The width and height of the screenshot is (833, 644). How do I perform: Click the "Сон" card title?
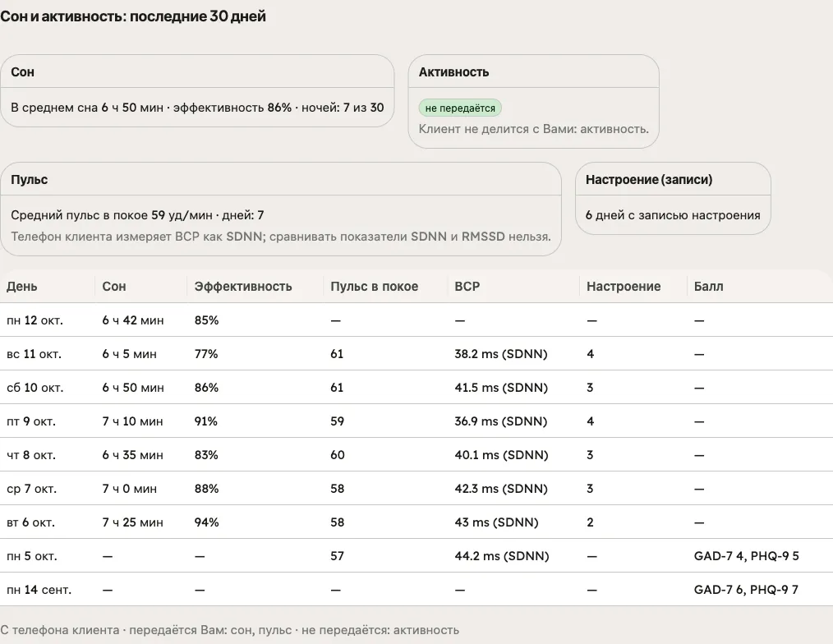[22, 71]
